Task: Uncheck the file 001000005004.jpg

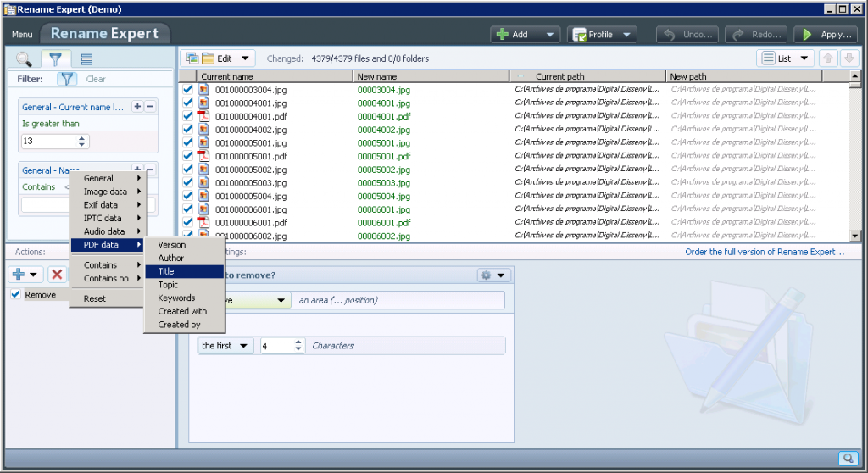Action: click(187, 196)
